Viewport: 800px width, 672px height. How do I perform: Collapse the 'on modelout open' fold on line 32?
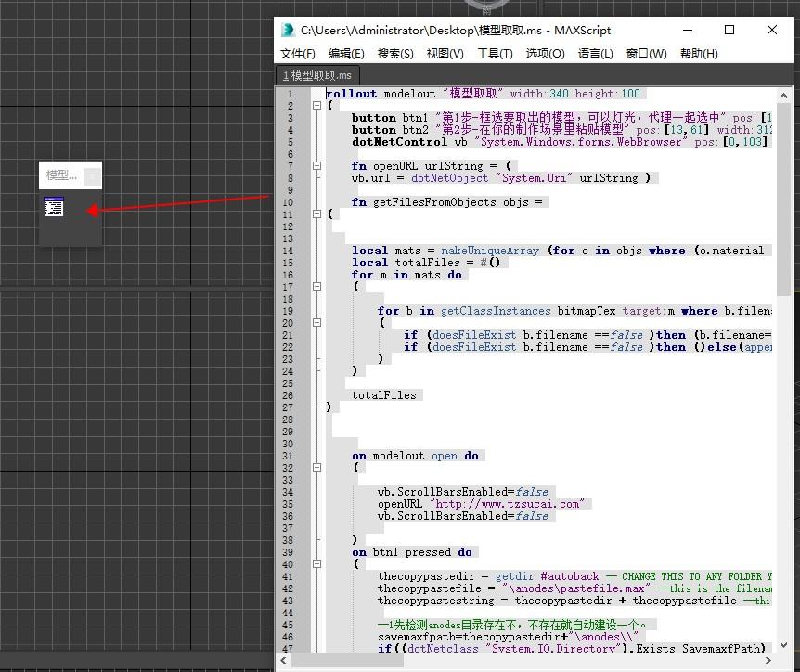pos(317,468)
